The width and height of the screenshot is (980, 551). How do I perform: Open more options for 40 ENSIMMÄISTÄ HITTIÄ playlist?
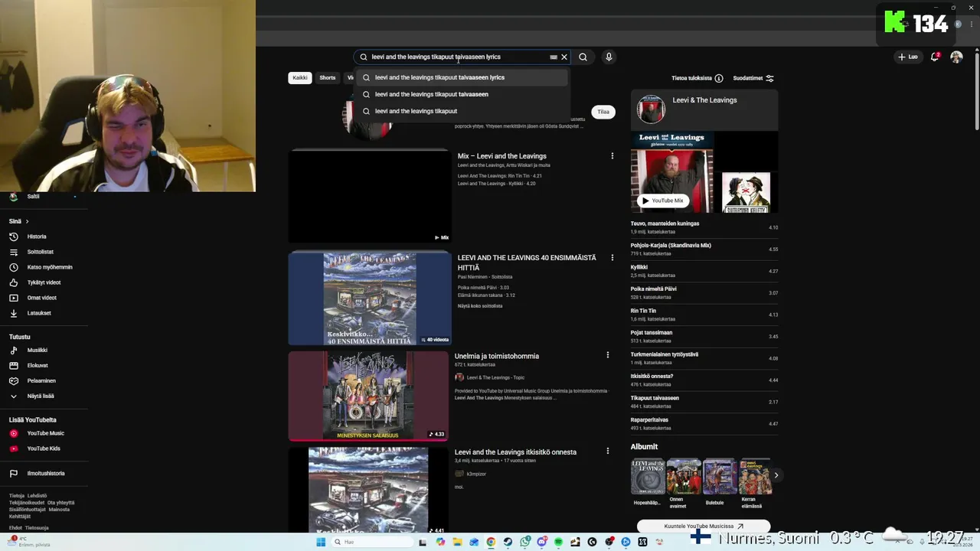(612, 258)
